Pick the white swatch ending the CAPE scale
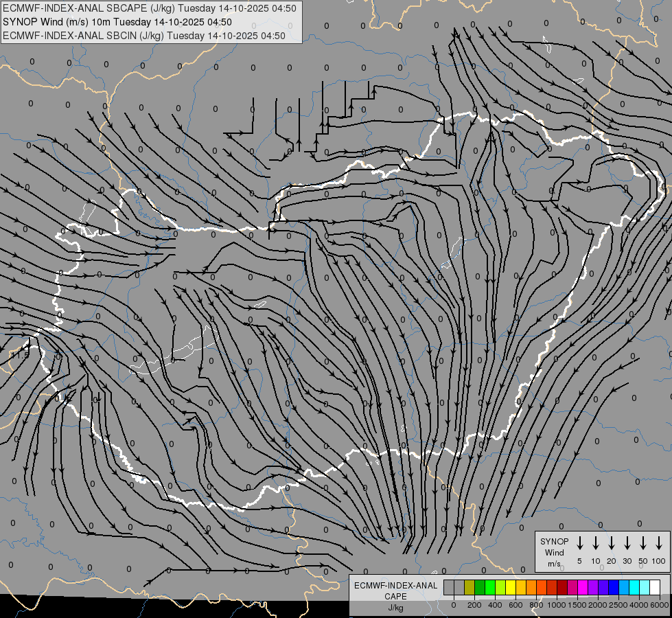 [x=656, y=587]
